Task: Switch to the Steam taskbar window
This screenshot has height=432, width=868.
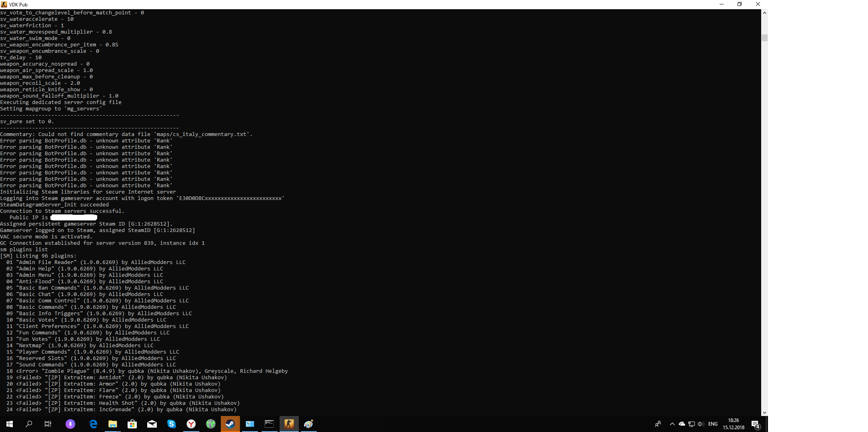Action: point(230,424)
